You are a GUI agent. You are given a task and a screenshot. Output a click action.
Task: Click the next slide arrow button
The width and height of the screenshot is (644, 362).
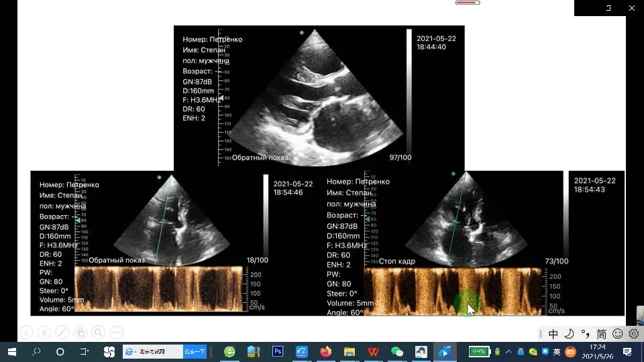pos(44,332)
